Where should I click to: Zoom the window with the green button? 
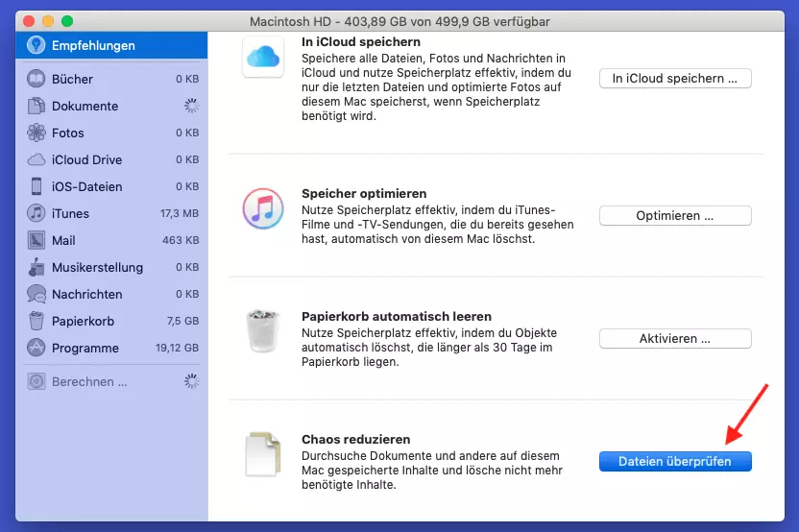[x=67, y=21]
